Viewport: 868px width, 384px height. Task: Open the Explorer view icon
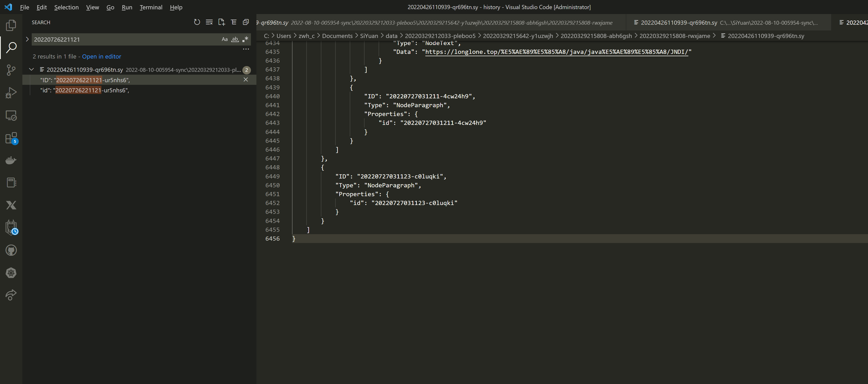tap(11, 25)
